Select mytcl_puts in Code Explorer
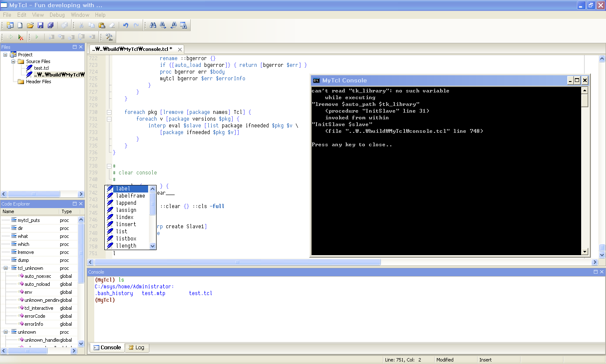606x364 pixels. coord(29,220)
